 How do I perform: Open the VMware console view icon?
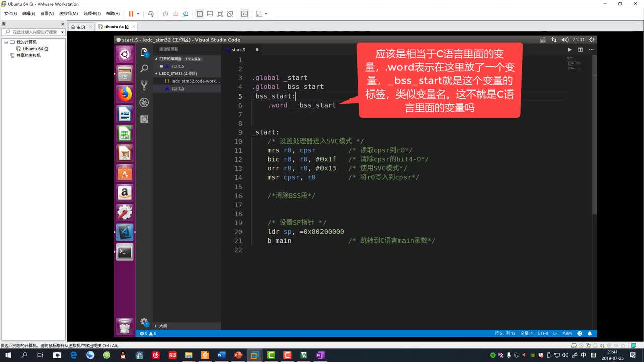coord(245,14)
